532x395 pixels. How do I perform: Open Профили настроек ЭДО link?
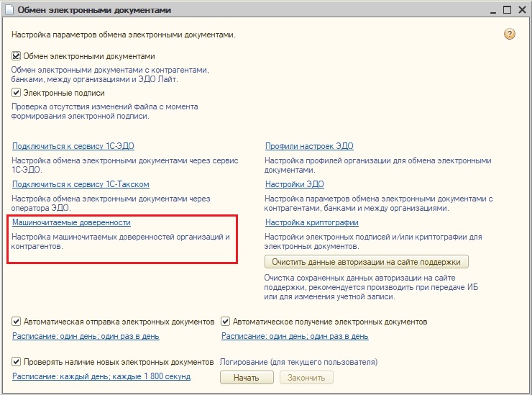[x=309, y=146]
